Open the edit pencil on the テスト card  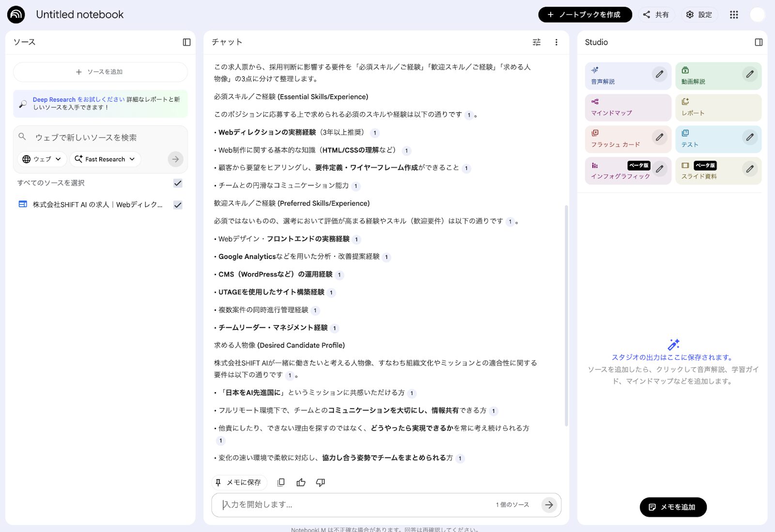click(x=749, y=138)
